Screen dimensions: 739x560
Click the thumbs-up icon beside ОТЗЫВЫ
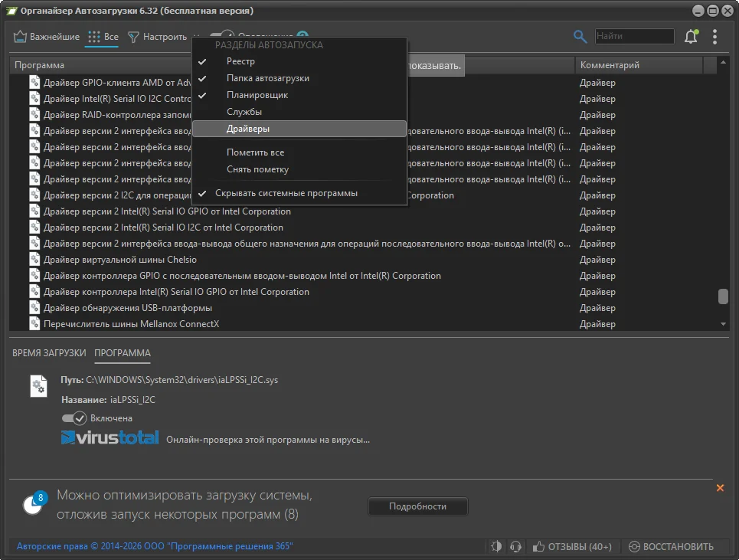coord(538,546)
